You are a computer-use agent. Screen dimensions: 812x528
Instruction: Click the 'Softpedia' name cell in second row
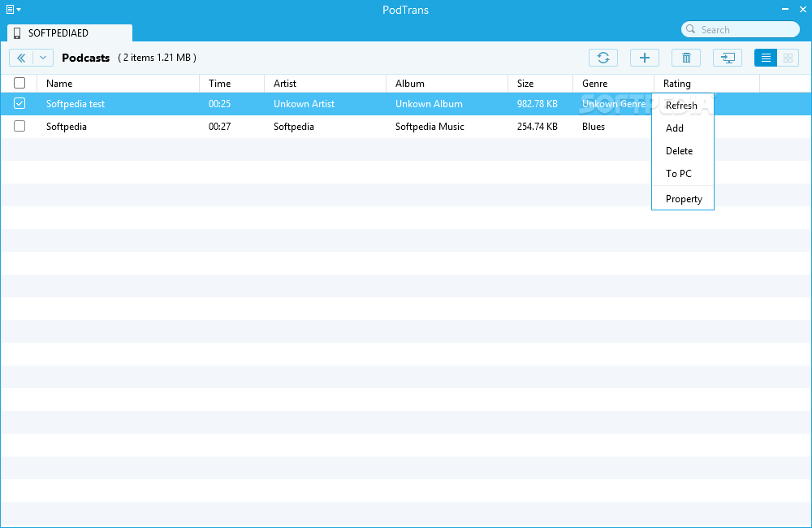(67, 127)
